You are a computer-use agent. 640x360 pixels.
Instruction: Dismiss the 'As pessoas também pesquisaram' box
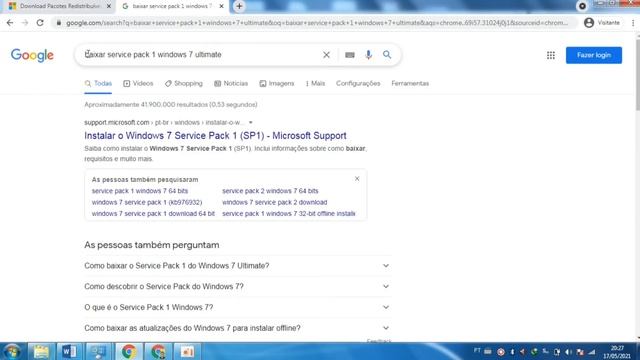click(357, 179)
